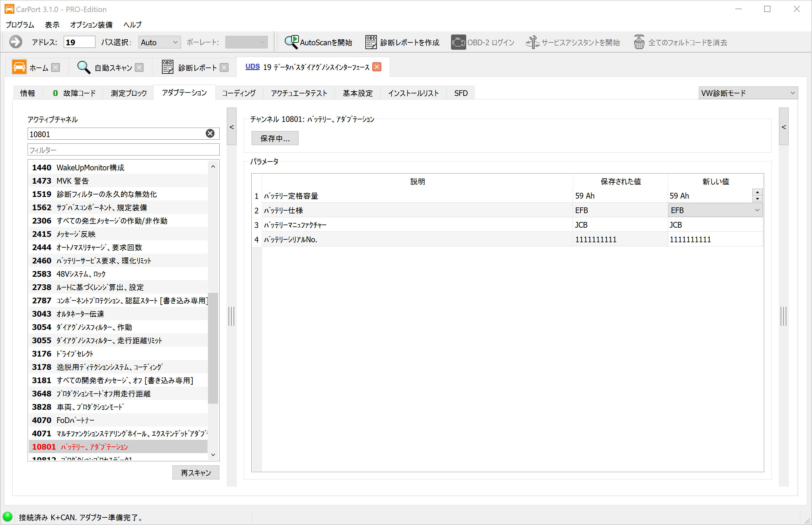The image size is (812, 525).
Task: Close the 自動スキャン tab
Action: tap(139, 67)
